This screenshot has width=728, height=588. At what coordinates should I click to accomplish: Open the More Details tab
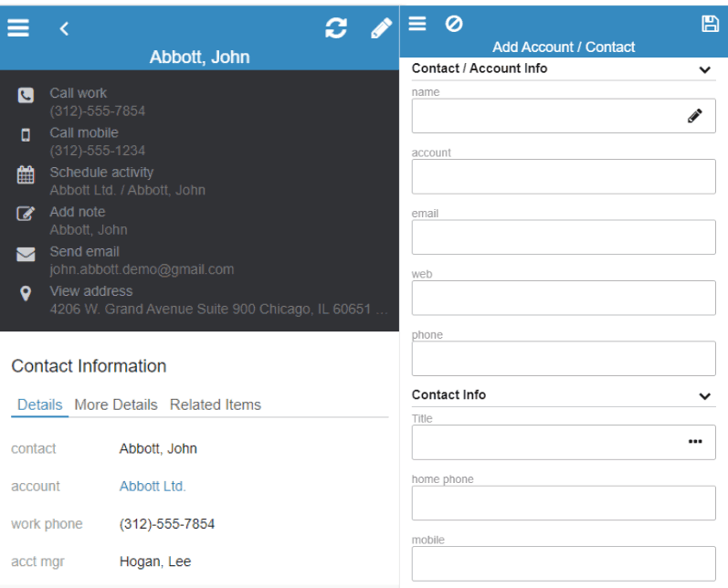tap(116, 404)
